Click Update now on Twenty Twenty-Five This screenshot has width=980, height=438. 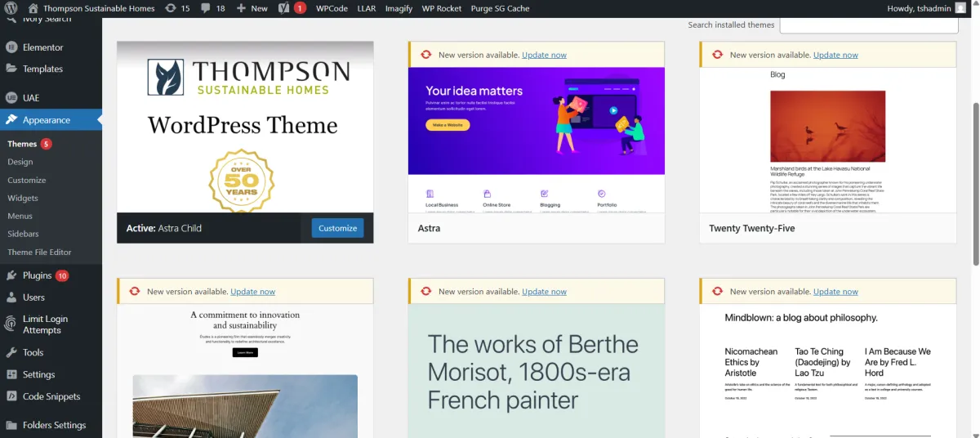tap(835, 55)
